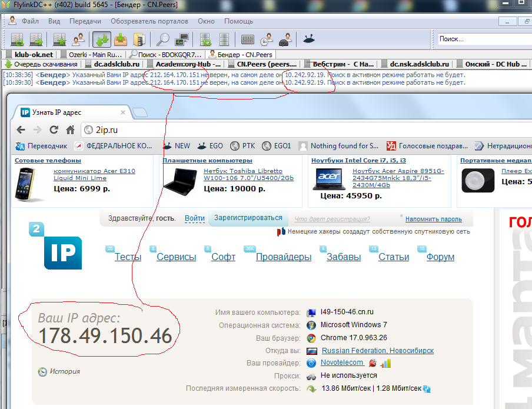The image size is (532, 409).
Task: Open the Очередь скачивания tab
Action: tap(42, 64)
